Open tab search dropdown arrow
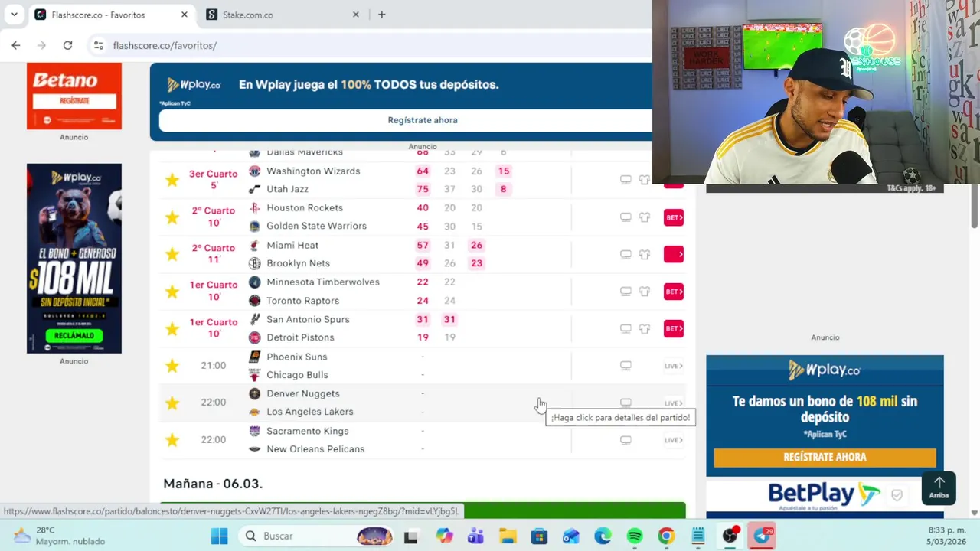 coord(14,15)
